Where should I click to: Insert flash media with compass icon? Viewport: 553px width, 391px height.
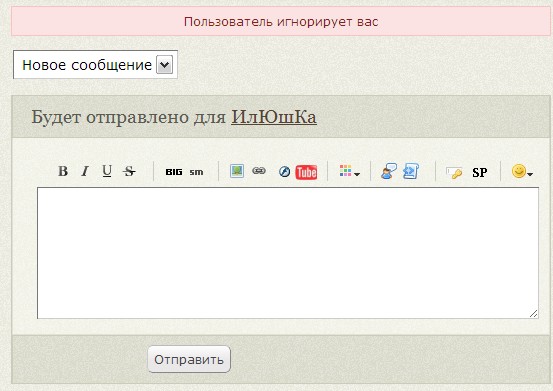(x=284, y=172)
